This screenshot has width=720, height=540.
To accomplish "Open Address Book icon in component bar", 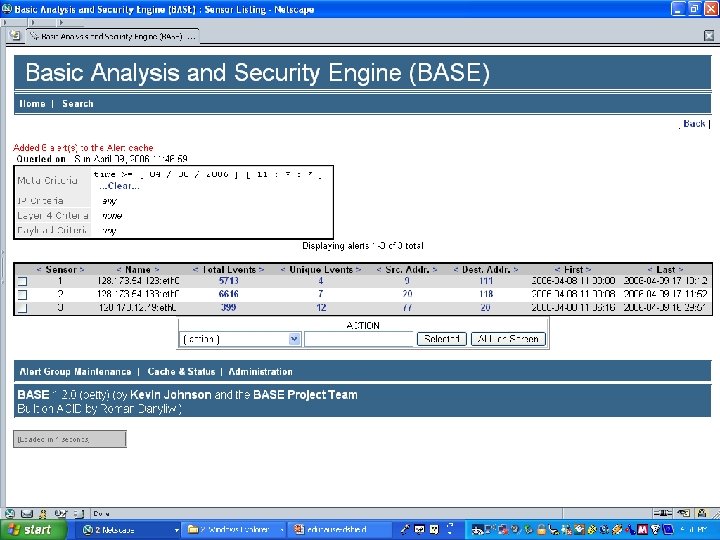I will [79, 514].
